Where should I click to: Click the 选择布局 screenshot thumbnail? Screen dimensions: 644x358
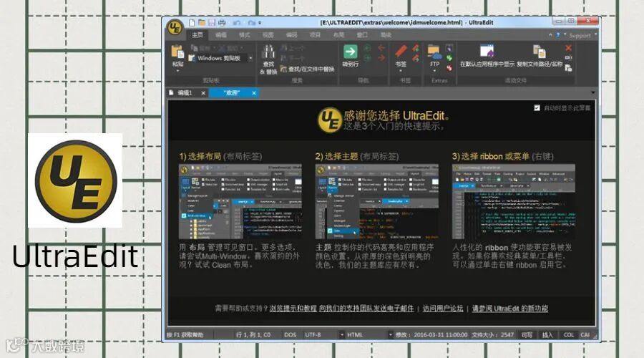240,202
